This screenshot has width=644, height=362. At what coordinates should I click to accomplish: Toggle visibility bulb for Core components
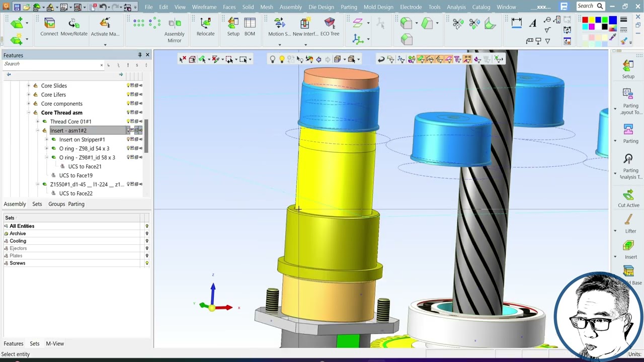(128, 104)
